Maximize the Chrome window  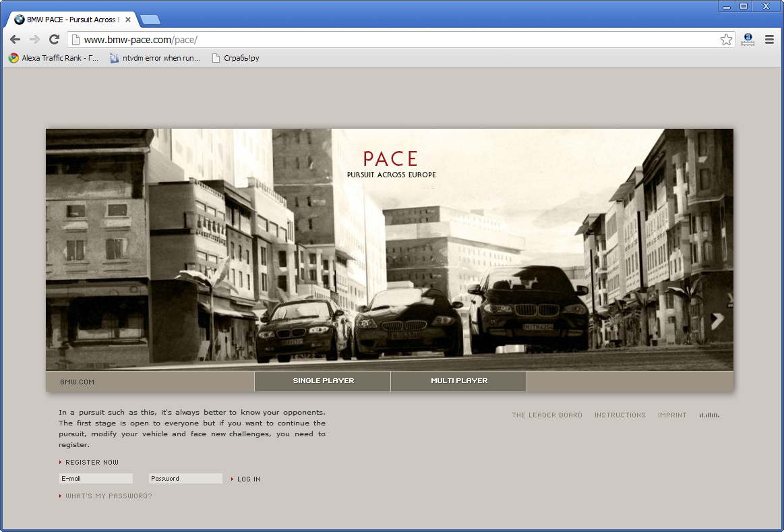[x=744, y=7]
